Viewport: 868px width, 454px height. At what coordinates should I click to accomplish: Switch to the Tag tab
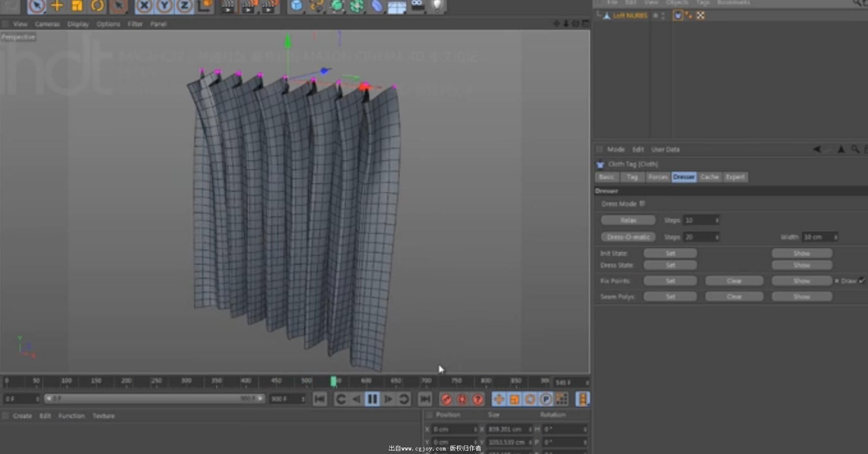pyautogui.click(x=632, y=177)
